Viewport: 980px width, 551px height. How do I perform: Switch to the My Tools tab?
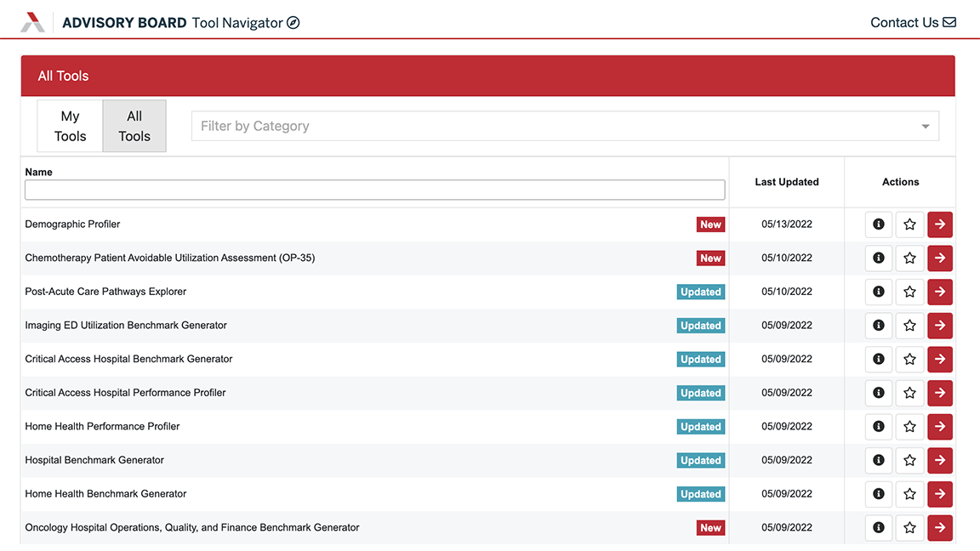pyautogui.click(x=70, y=126)
